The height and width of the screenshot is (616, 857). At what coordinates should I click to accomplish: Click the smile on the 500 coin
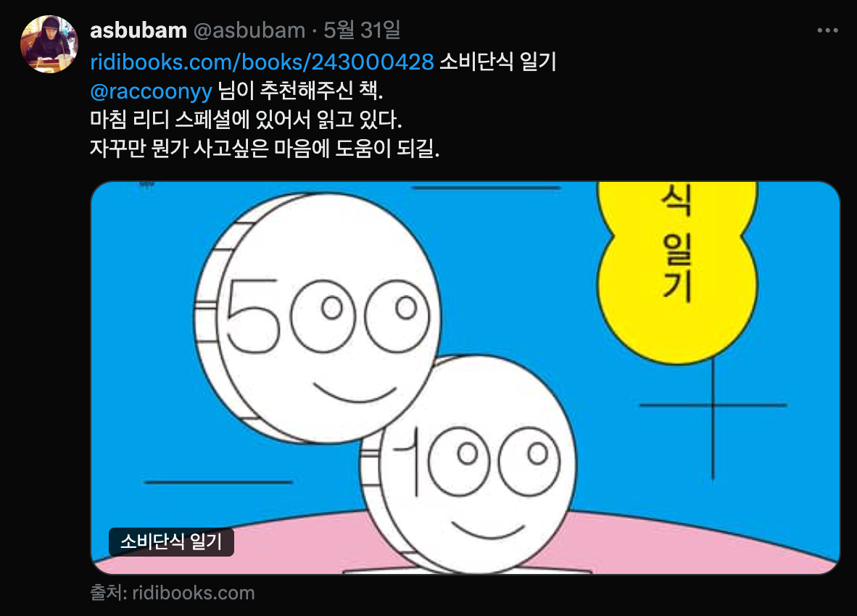click(355, 394)
